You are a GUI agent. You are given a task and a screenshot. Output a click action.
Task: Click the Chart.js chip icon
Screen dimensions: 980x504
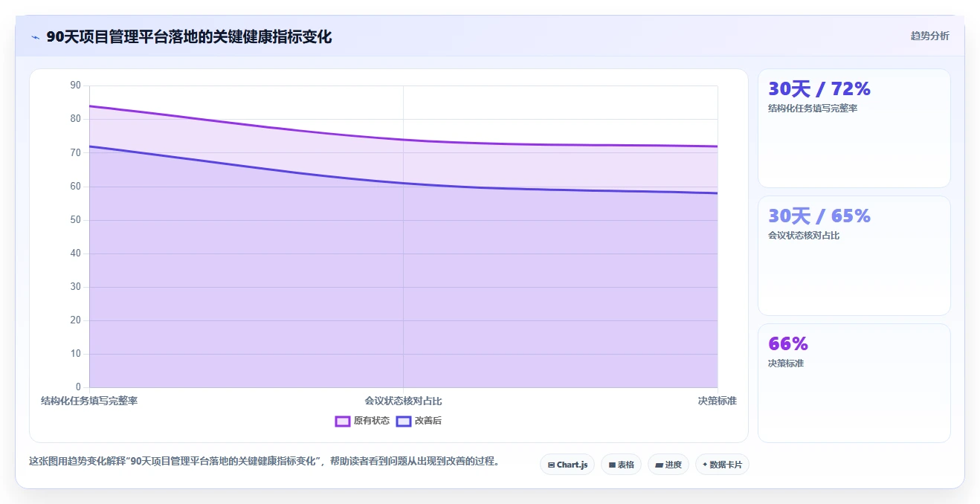[x=551, y=465]
